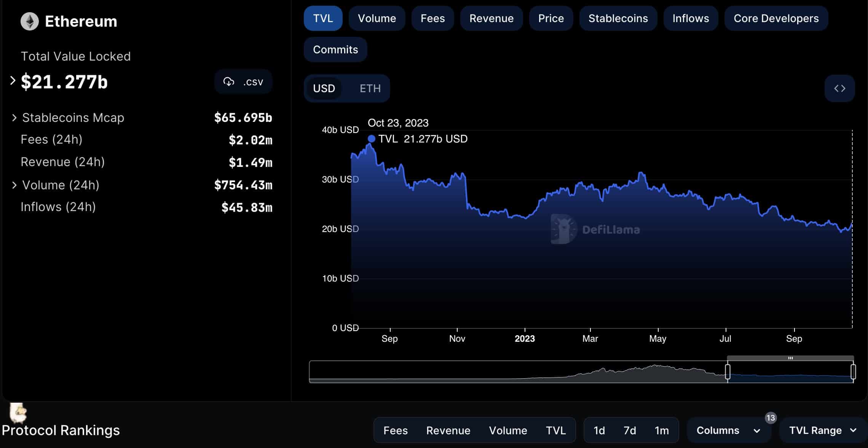Open the TVL Range dropdown
This screenshot has width=868, height=448.
(x=823, y=430)
